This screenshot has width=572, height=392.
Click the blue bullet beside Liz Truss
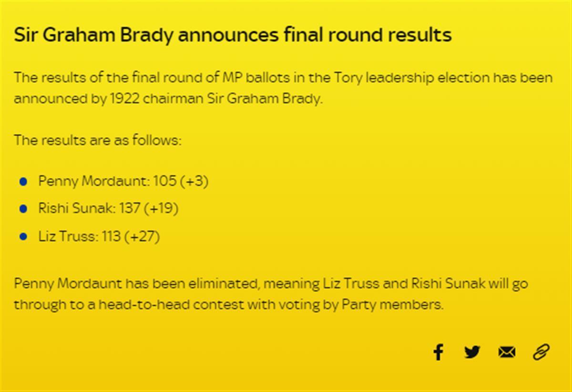pyautogui.click(x=23, y=237)
